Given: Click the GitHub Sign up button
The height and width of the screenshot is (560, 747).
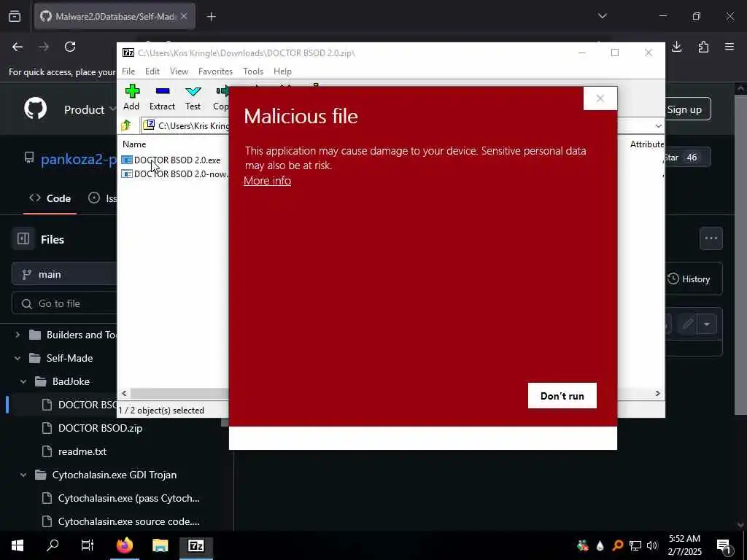Looking at the screenshot, I should pyautogui.click(x=684, y=109).
